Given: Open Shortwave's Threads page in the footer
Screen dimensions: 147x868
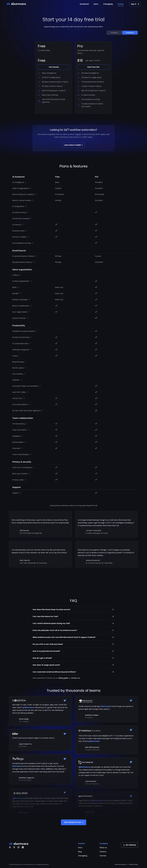Looking at the screenshot, I should pyautogui.click(x=10, y=847).
